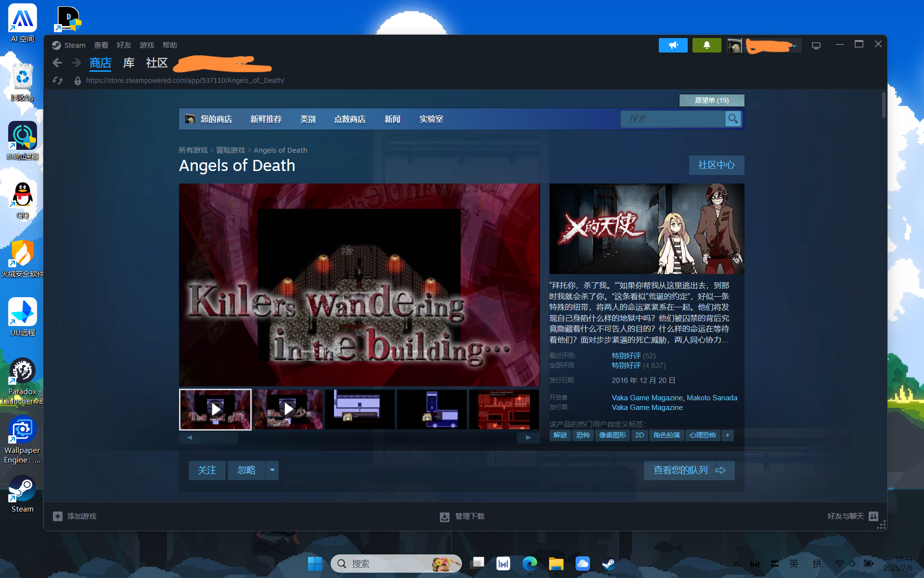Open developer Makoto Sanada link
This screenshot has width=924, height=578.
point(712,398)
